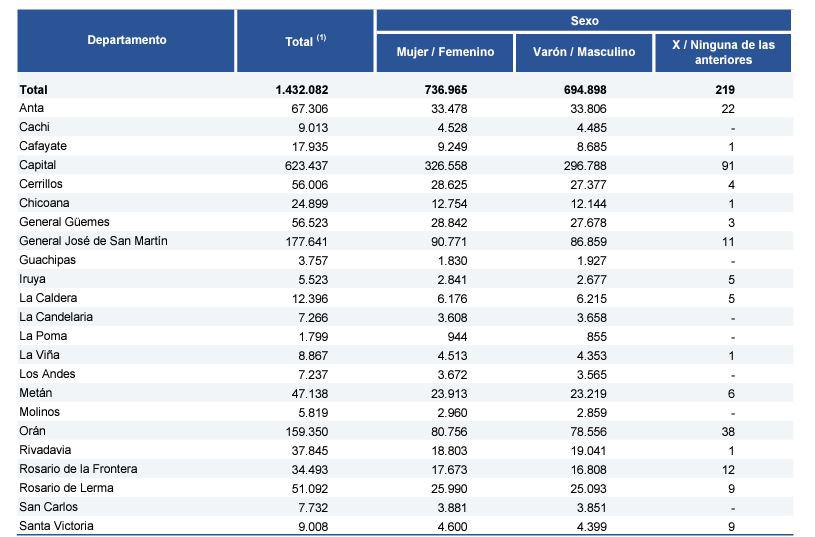Select the Total (1) column header
This screenshot has height=537, width=815.
click(x=305, y=41)
